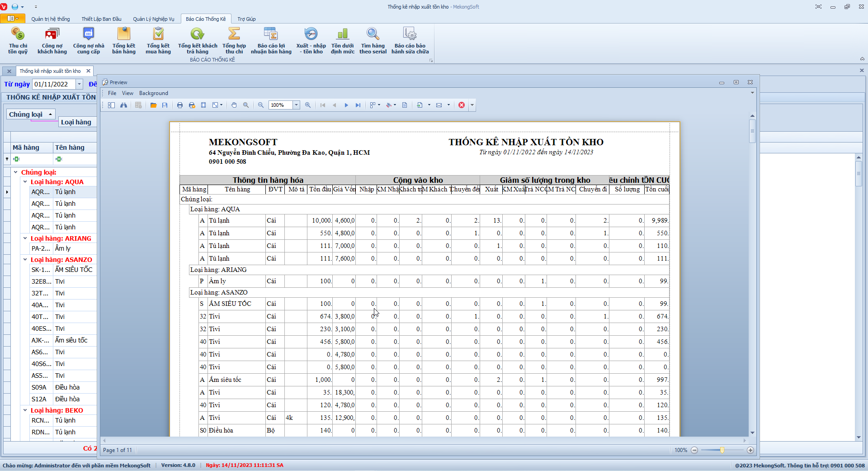The image size is (868, 471).
Task: Collapse the Loại hàng: AQUA group
Action: [x=25, y=182]
